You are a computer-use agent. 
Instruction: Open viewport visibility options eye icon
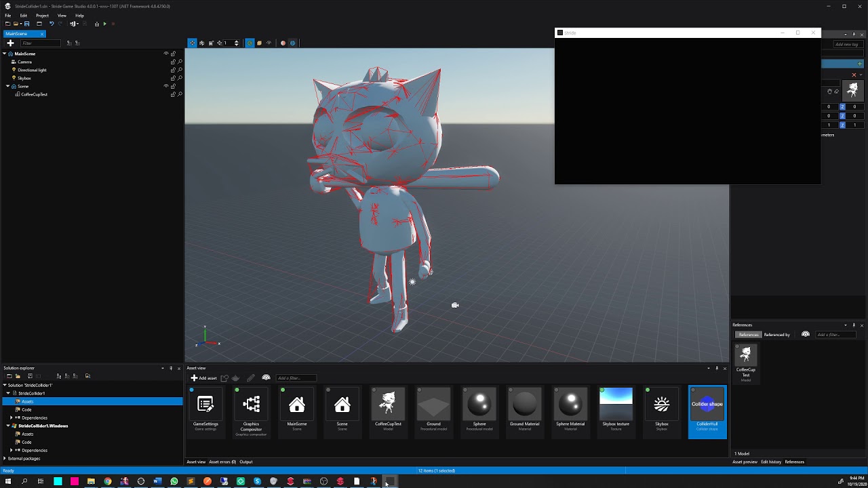269,43
